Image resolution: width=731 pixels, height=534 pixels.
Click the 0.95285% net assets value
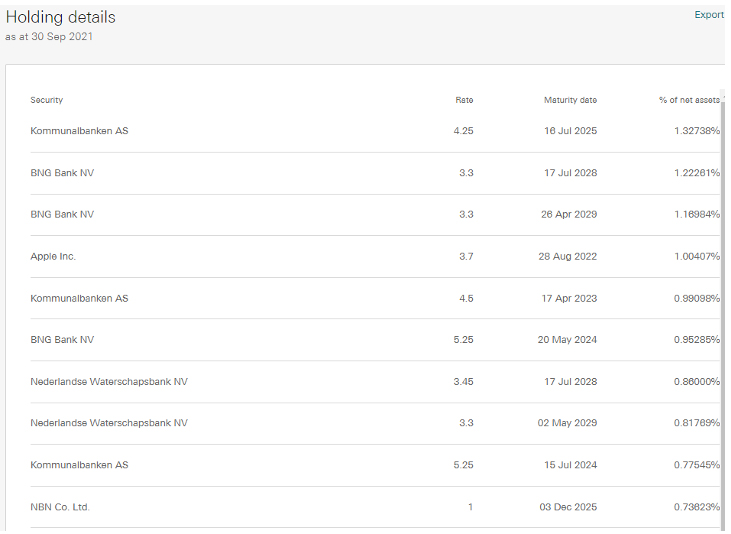tap(697, 340)
